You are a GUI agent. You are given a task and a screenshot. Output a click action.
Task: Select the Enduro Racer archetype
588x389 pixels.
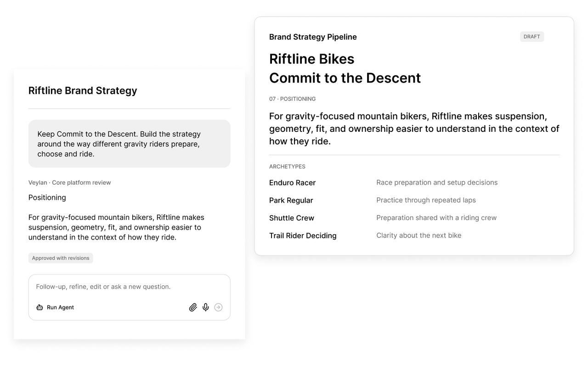(292, 183)
